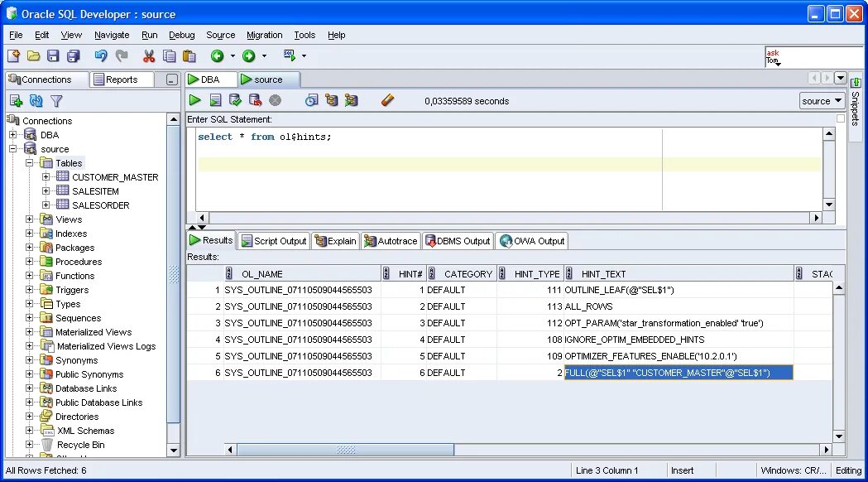
Task: Click the Filter funnel icon in Connections panel
Action: [x=56, y=101]
